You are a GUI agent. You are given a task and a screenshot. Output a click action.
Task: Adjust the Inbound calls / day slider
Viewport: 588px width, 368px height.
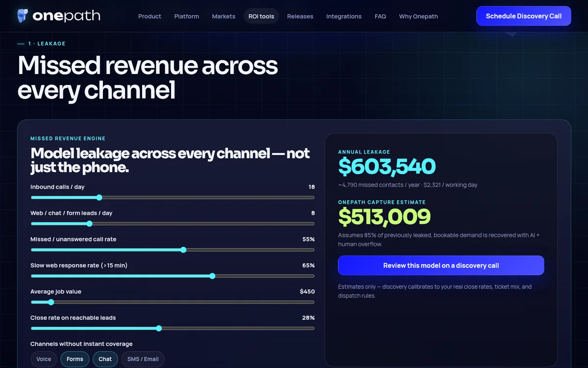pyautogui.click(x=172, y=197)
